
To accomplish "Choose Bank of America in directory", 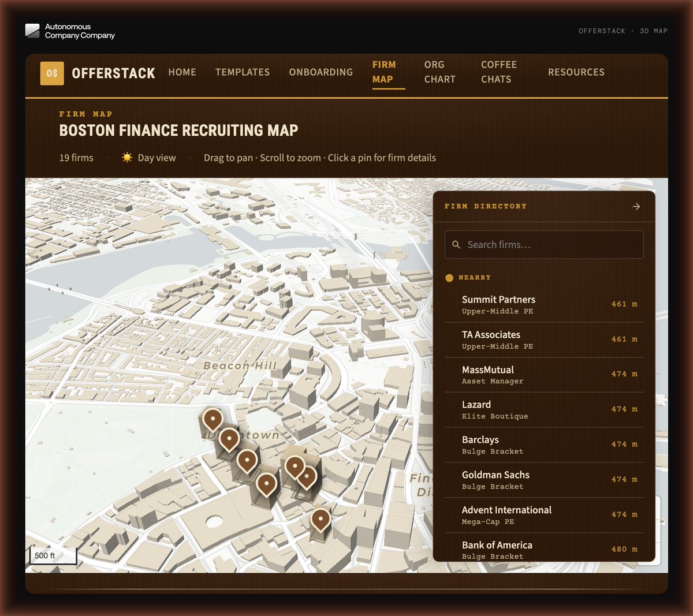I will point(544,548).
